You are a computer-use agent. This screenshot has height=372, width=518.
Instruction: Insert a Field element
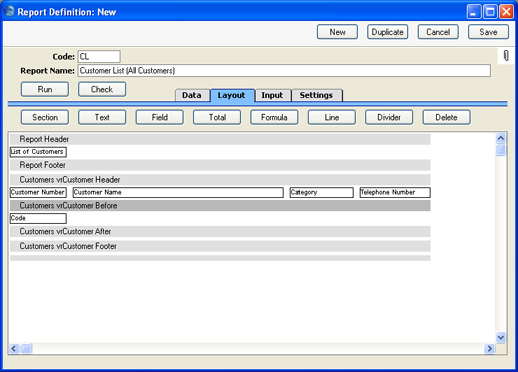[x=159, y=117]
